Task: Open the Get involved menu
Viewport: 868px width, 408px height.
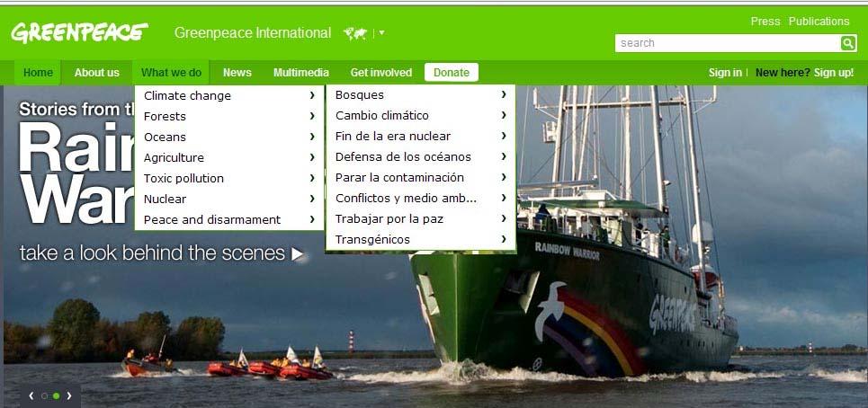Action: [380, 73]
